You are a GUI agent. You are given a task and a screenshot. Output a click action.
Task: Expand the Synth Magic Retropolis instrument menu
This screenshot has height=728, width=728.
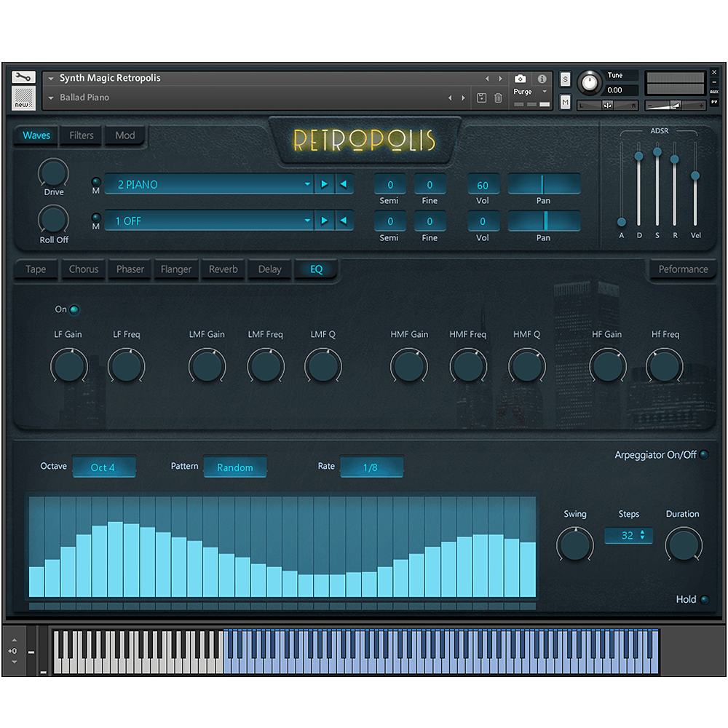click(x=51, y=79)
